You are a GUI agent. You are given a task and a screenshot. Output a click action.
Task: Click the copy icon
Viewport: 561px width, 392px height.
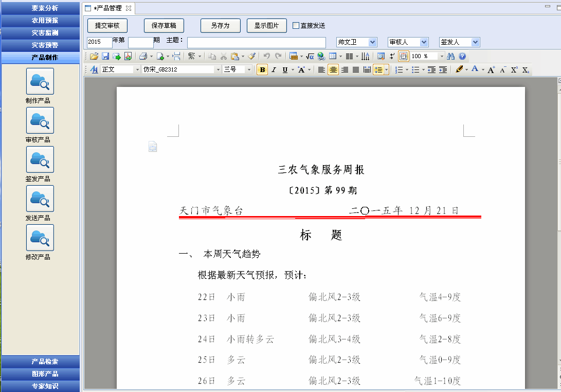coord(212,56)
